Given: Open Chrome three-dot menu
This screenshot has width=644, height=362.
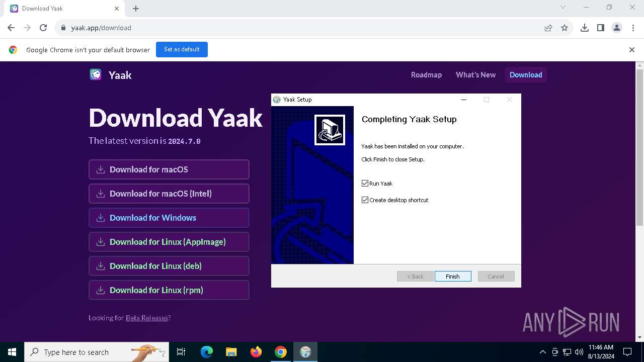Looking at the screenshot, I should coord(633,28).
